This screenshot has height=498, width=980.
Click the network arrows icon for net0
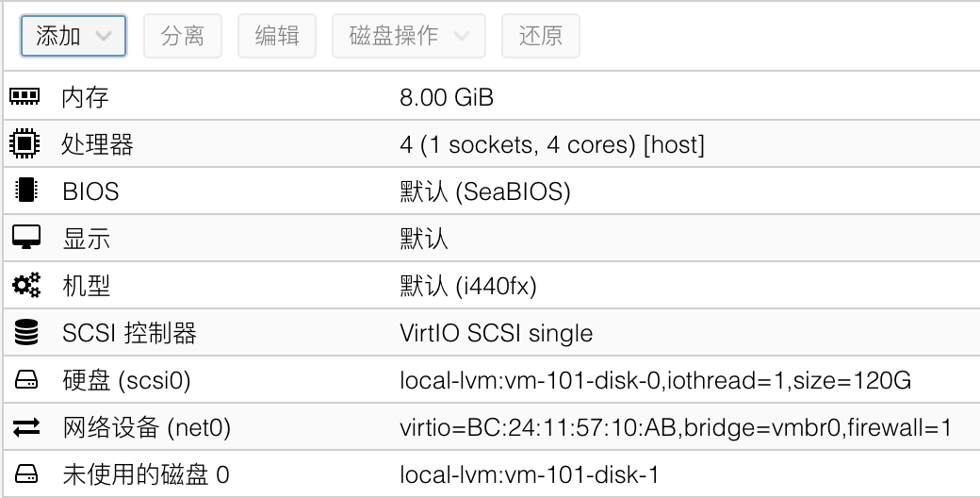pos(25,427)
